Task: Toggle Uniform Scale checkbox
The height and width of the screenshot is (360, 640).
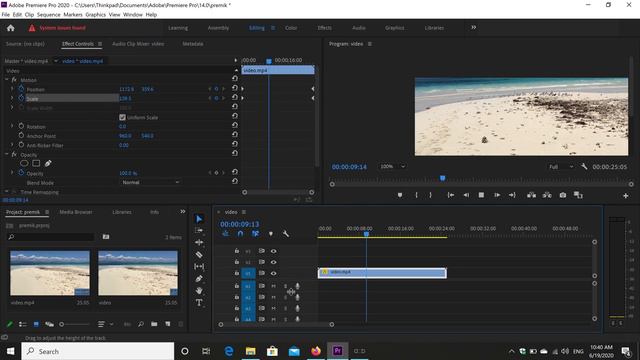Action: click(122, 117)
